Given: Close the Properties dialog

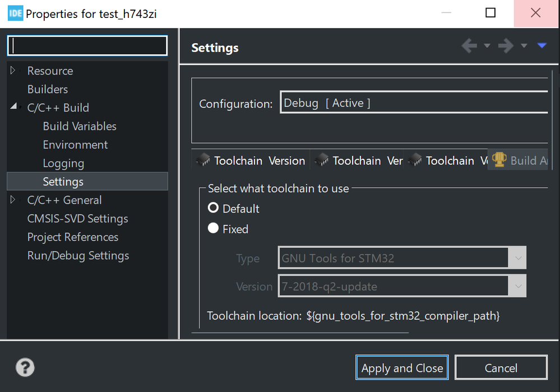Looking at the screenshot, I should tap(536, 13).
